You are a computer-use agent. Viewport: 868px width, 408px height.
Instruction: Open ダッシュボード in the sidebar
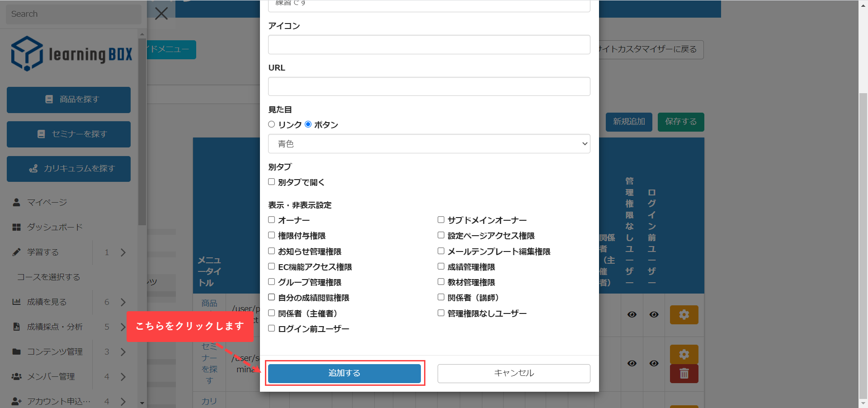coord(54,227)
